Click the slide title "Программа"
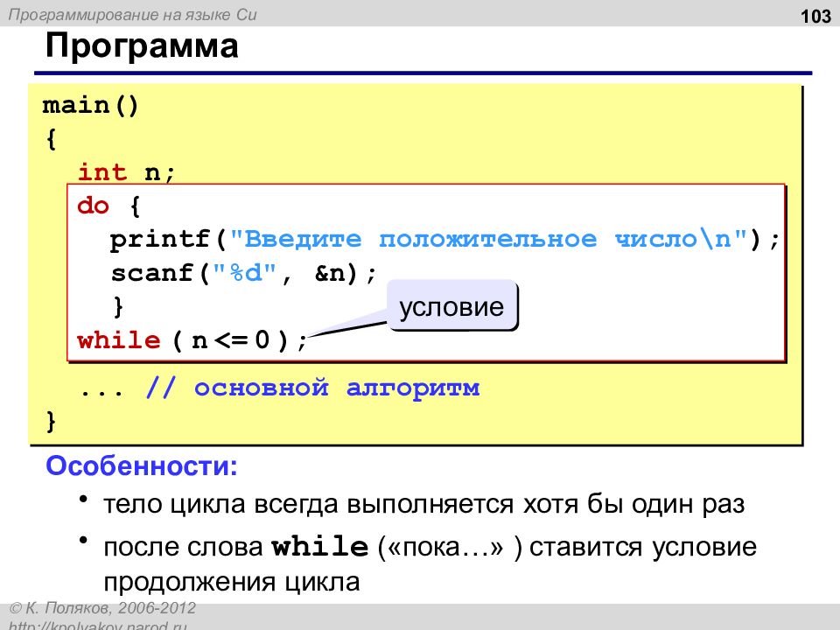This screenshot has height=630, width=840. 142,46
